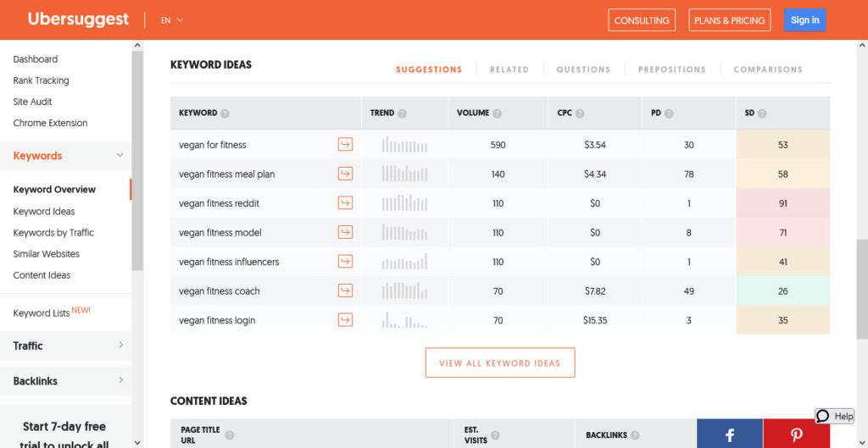Click sidebar scroll up arrow

click(x=138, y=46)
